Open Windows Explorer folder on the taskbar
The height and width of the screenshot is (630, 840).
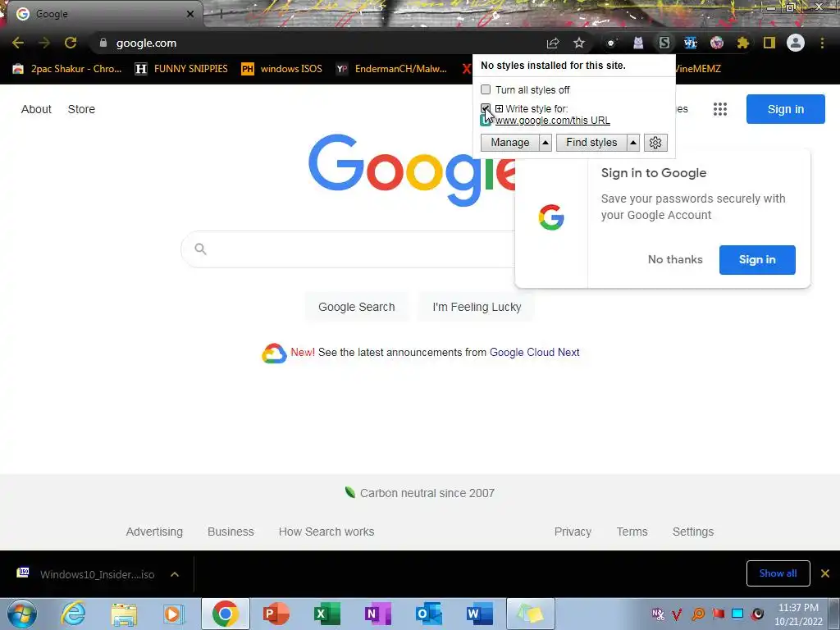[x=124, y=614]
